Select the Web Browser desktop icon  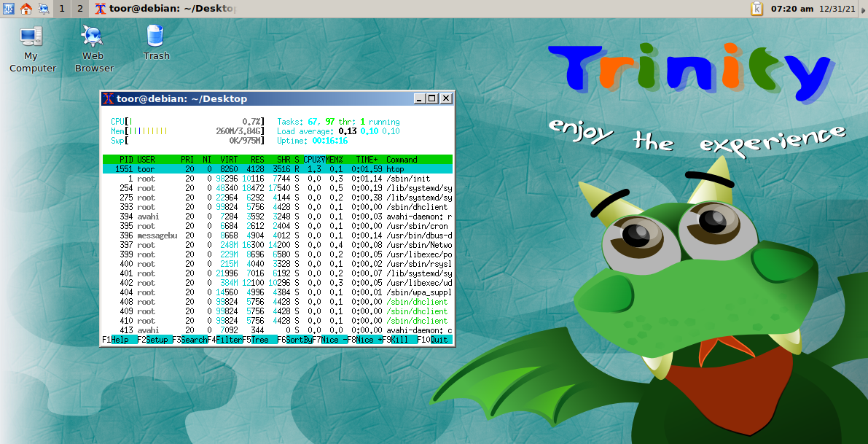pyautogui.click(x=93, y=50)
